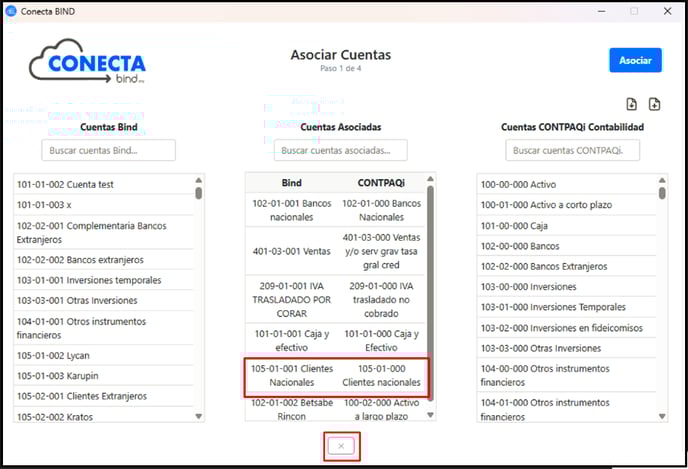688x469 pixels.
Task: Select 104-01-001 Otros instrumentos financieros Bind account
Action: (x=104, y=328)
